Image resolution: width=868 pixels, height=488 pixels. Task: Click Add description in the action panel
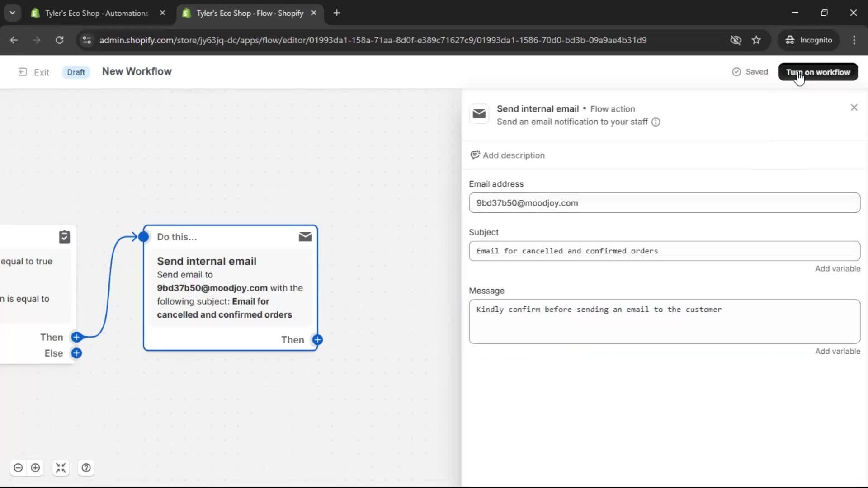coord(508,155)
